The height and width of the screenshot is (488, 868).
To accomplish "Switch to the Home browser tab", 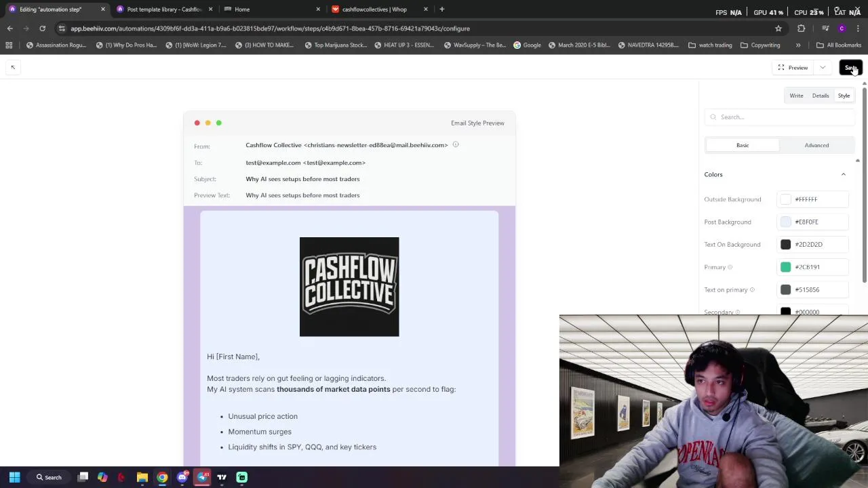I will [271, 9].
